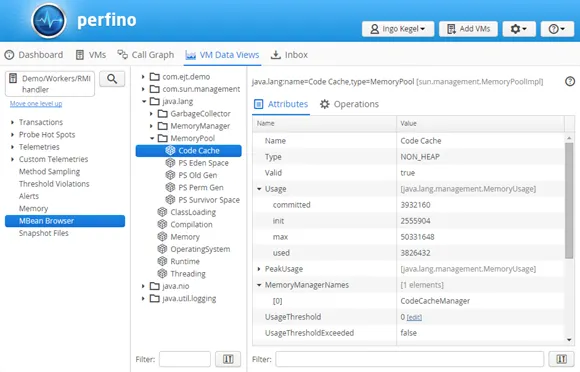Open the Call Graph tab

pyautogui.click(x=145, y=55)
